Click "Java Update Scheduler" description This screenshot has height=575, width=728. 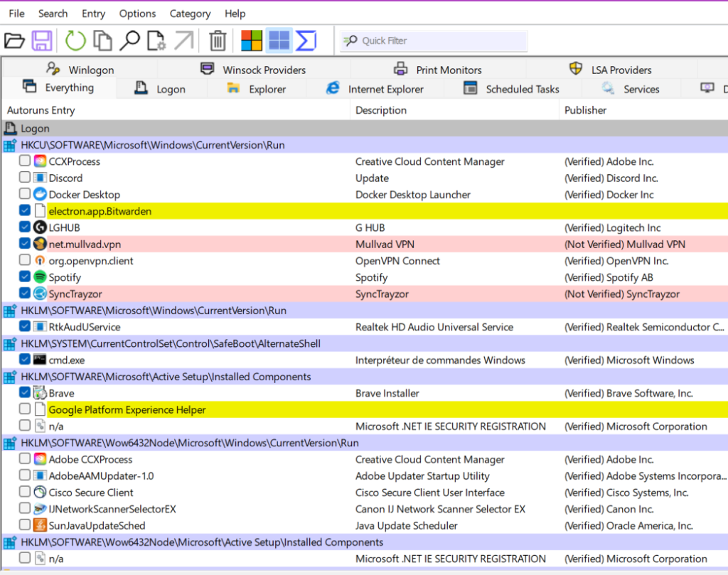pyautogui.click(x=406, y=525)
